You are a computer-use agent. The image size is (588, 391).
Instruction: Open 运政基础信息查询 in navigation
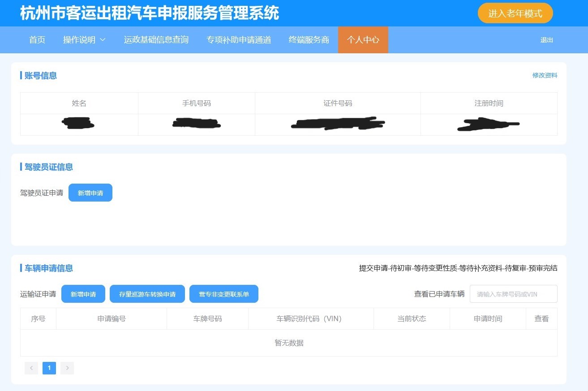pyautogui.click(x=156, y=40)
